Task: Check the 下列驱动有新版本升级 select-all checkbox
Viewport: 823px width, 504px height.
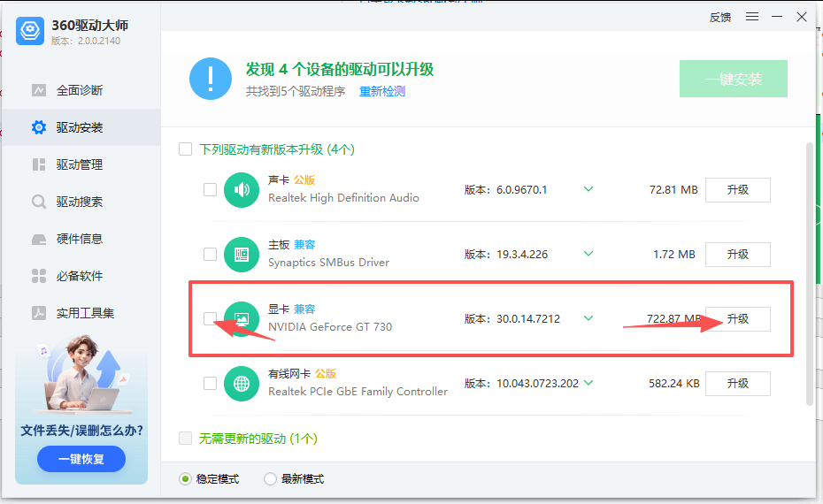Action: point(185,149)
